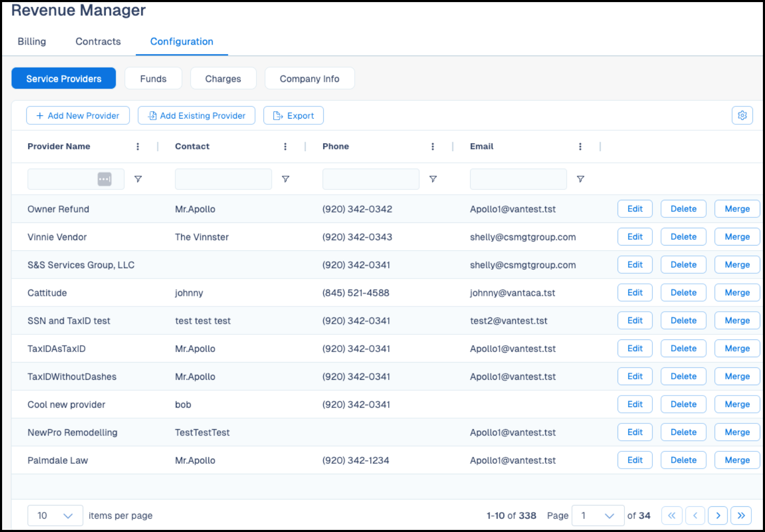The image size is (765, 532).
Task: Edit TaxIDWithoutDashes provider
Action: 635,376
